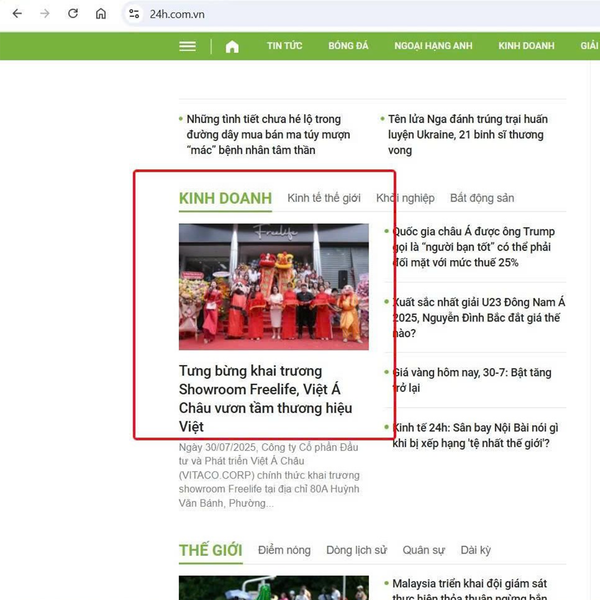Image resolution: width=600 pixels, height=600 pixels.
Task: Open the BÓNG ĐÁ menu item
Action: [x=348, y=46]
